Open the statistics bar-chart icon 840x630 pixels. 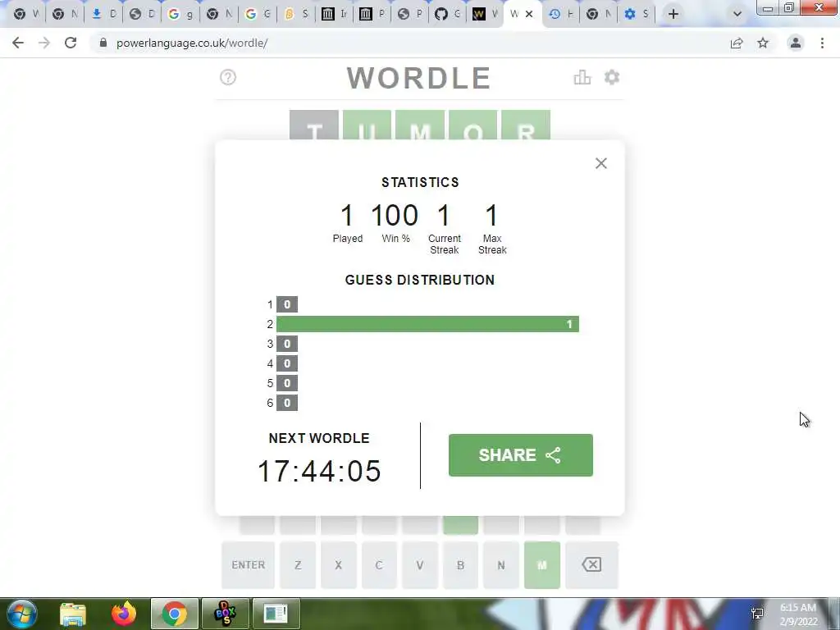coord(582,78)
